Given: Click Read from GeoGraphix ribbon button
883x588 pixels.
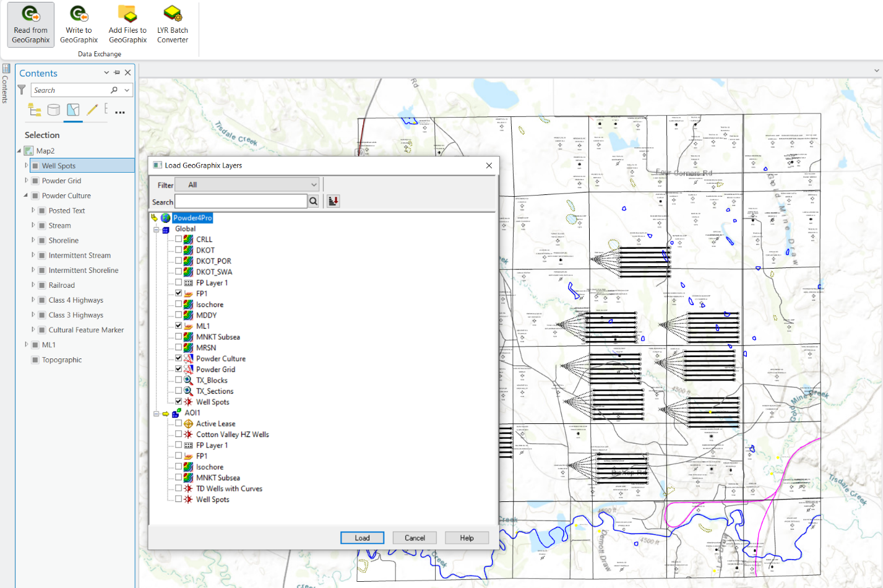Looking at the screenshot, I should (31, 25).
